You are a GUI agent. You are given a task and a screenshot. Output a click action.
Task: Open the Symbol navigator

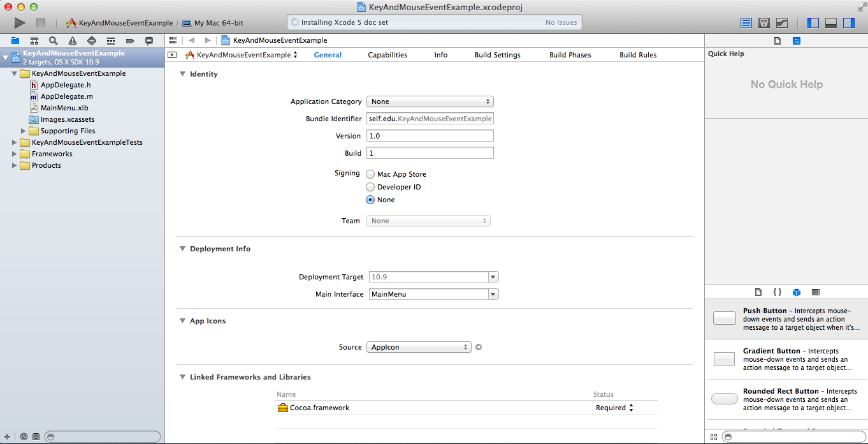point(34,40)
